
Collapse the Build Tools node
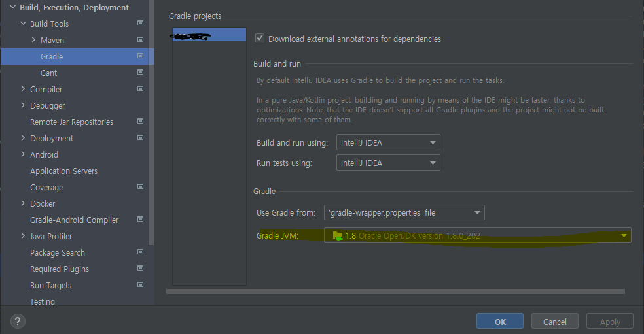[23, 24]
